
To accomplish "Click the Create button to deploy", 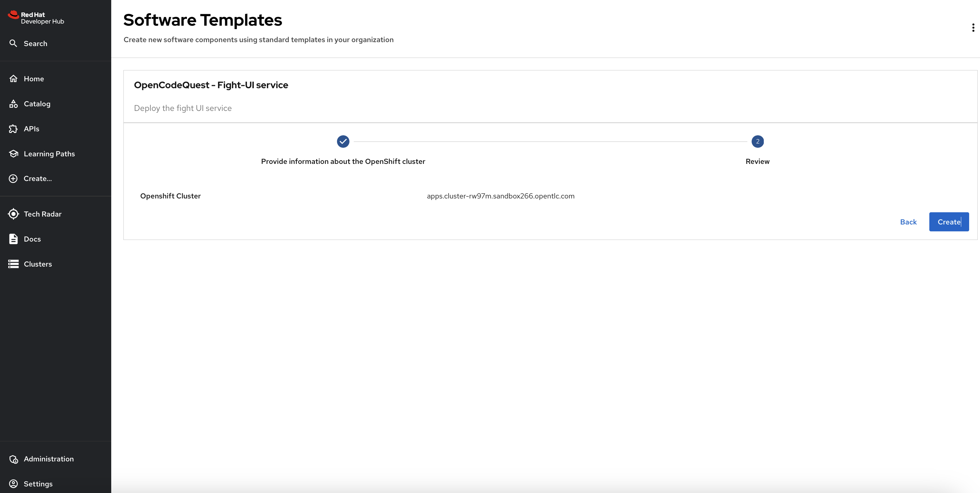I will click(x=949, y=221).
